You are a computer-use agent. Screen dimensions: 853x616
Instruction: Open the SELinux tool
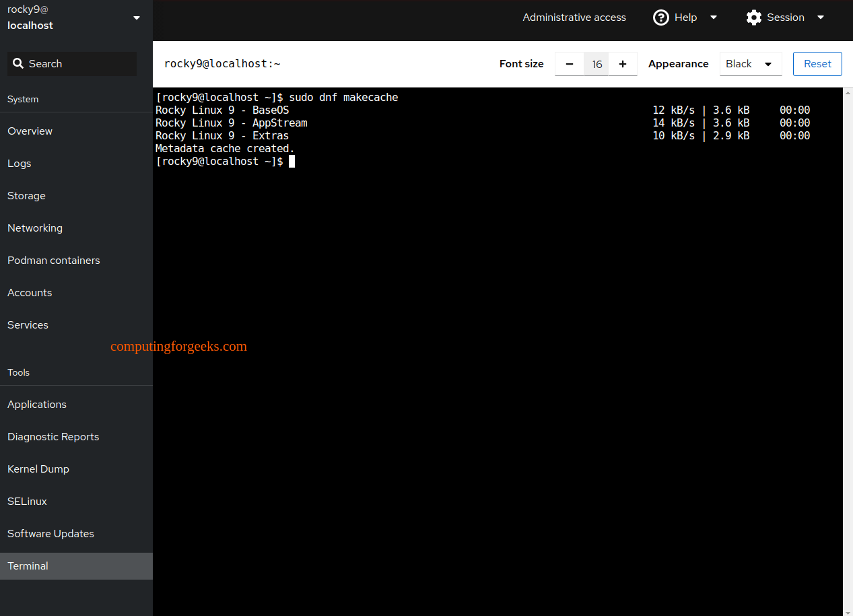tap(27, 501)
